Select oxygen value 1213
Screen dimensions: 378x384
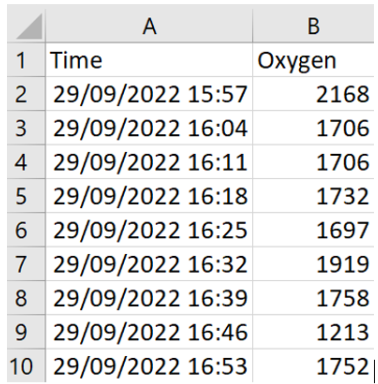tap(313, 332)
